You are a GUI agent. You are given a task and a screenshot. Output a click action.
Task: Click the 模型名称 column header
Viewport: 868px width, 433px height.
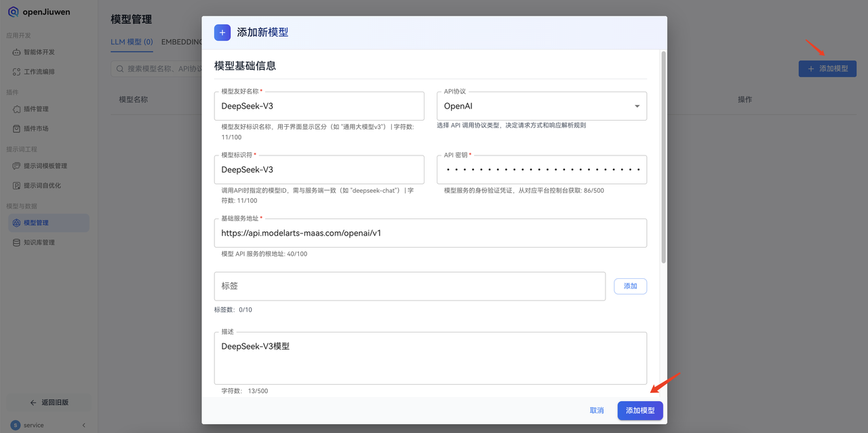134,99
